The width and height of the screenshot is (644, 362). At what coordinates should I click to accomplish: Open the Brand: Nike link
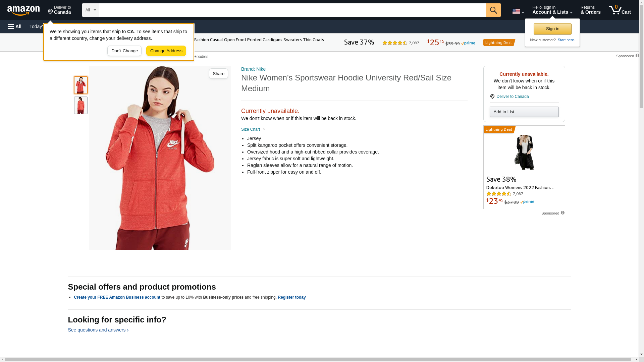[x=253, y=69]
